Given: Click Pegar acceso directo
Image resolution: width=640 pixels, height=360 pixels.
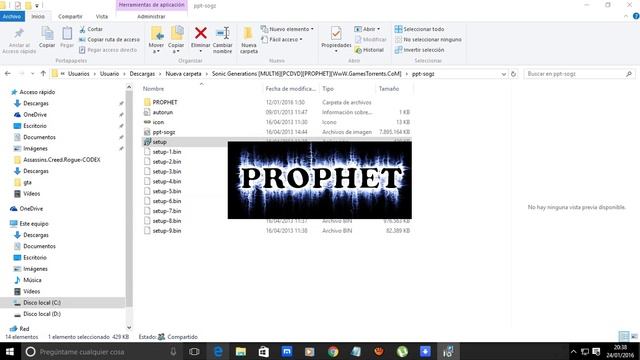Looking at the screenshot, I should coord(108,50).
